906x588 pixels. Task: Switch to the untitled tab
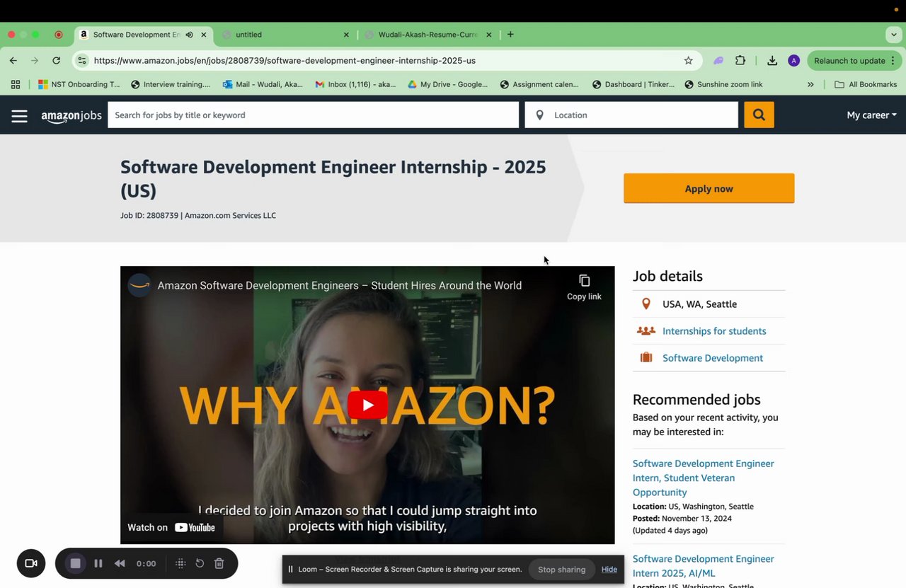pos(286,34)
